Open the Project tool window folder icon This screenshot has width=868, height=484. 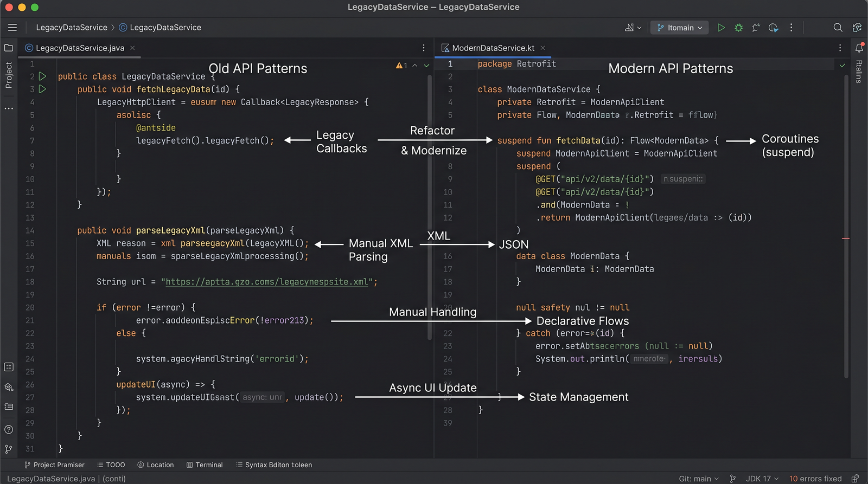[x=9, y=48]
